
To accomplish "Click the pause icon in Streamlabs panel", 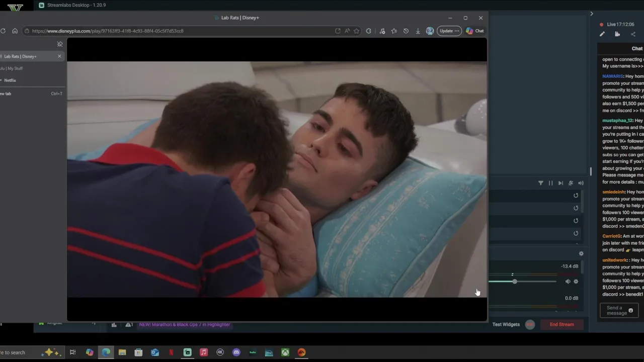I will click(550, 183).
